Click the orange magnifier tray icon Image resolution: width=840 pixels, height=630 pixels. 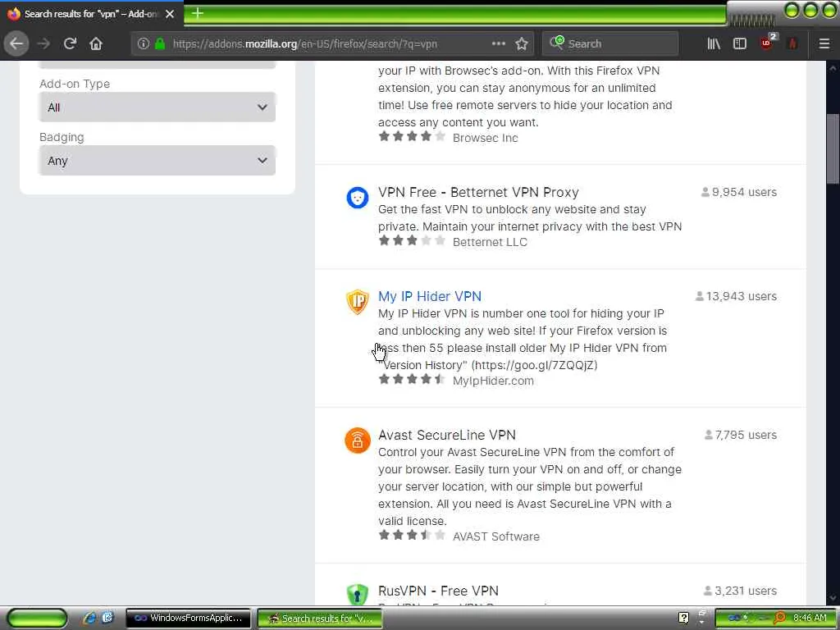point(779,619)
